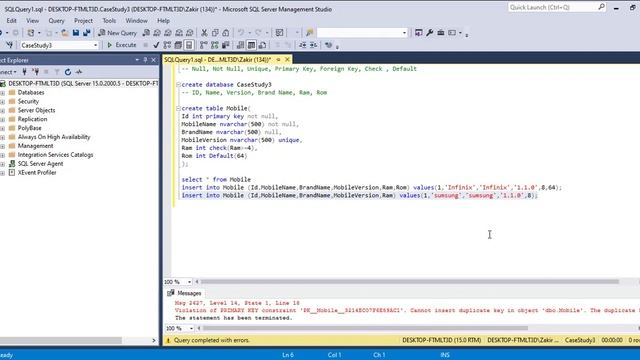
Task: Select XEvent Profiler tree item
Action: (x=37, y=173)
